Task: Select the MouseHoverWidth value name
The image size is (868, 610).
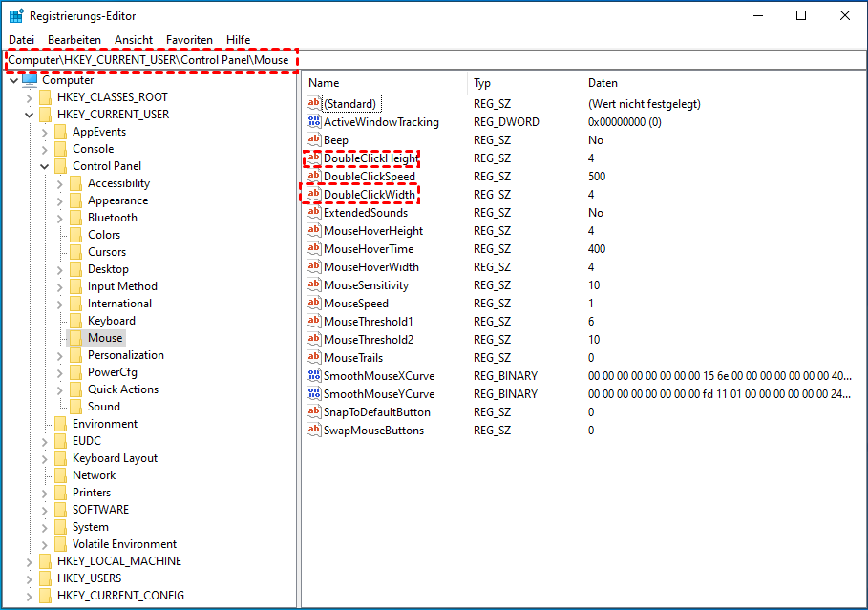Action: pos(371,266)
